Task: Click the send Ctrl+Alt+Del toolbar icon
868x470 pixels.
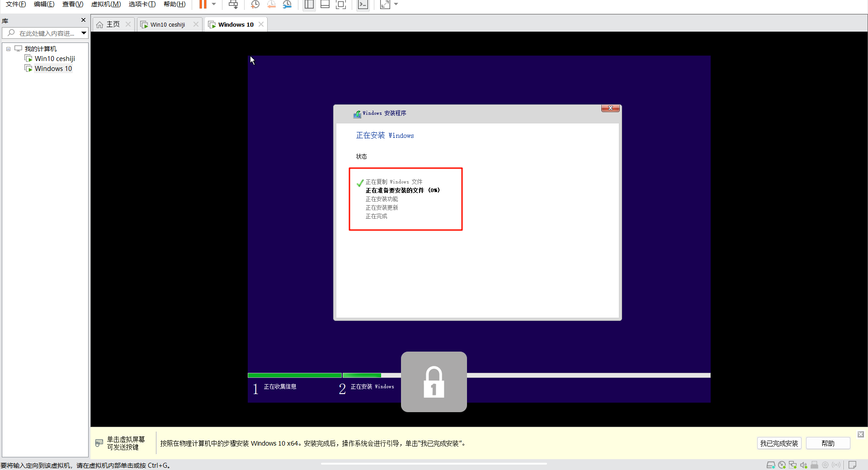Action: tap(233, 5)
